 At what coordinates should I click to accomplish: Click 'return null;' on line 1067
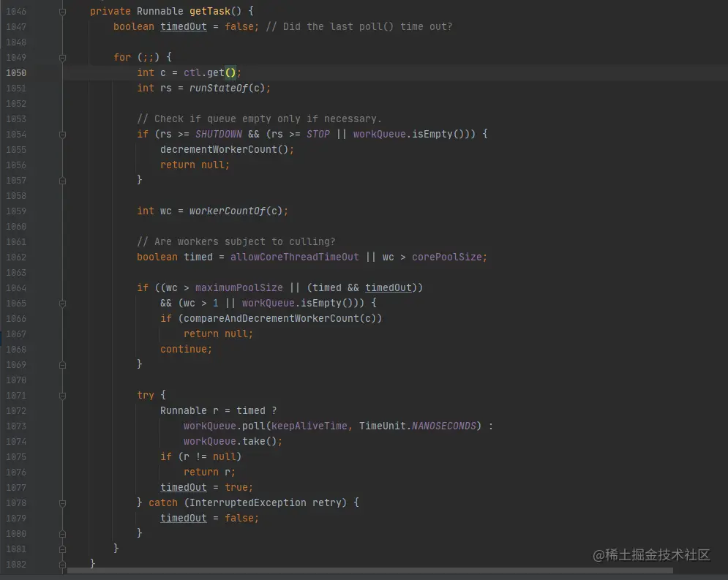coord(218,334)
